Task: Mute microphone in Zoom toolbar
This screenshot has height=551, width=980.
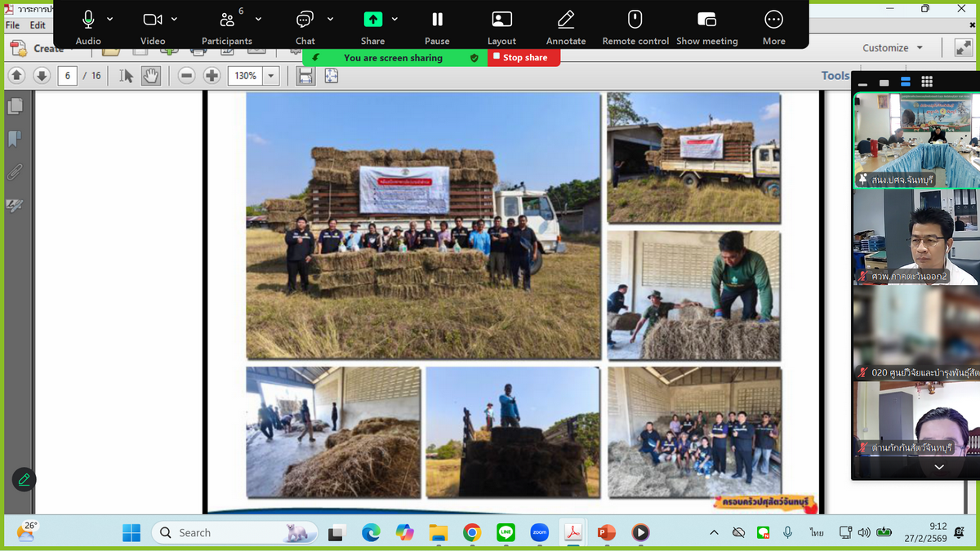Action: [88, 20]
